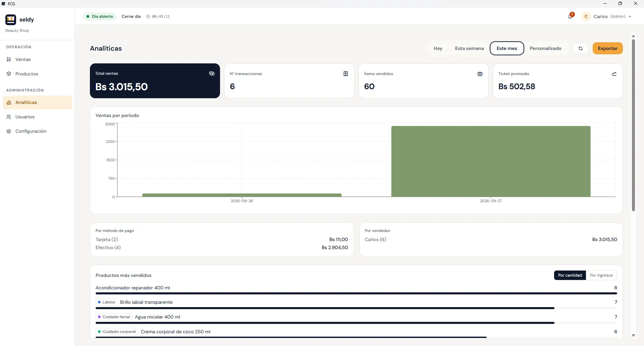Click the Brillo labial transparente progress bar

click(356, 308)
